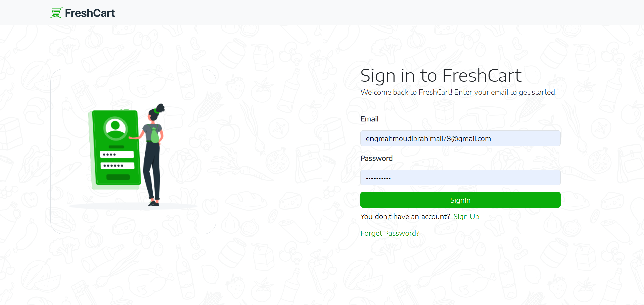This screenshot has width=644, height=305.
Task: Click the dark green button in the illustration
Action: coord(118,177)
